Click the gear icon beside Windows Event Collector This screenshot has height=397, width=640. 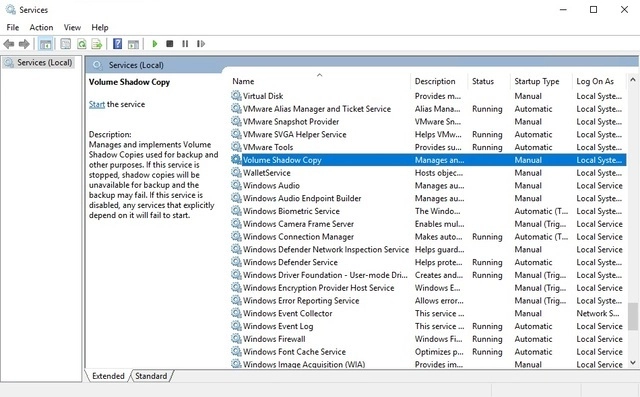click(236, 313)
